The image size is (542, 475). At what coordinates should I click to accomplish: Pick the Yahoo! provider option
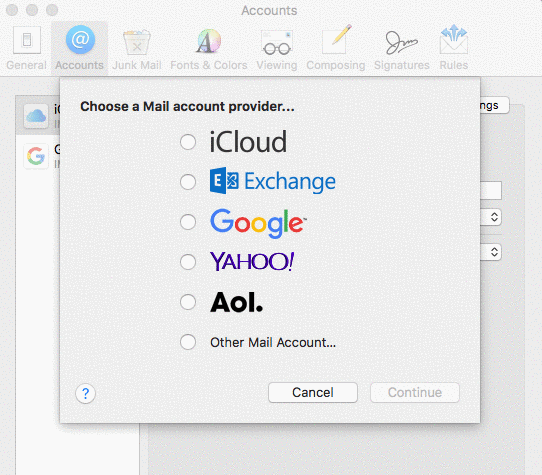(x=188, y=262)
